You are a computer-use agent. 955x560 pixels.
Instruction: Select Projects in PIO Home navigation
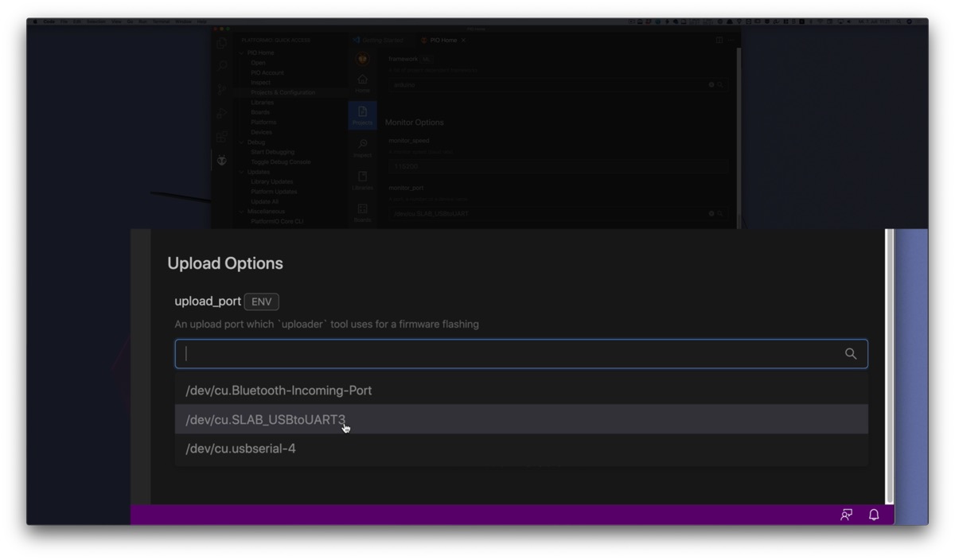coord(362,115)
